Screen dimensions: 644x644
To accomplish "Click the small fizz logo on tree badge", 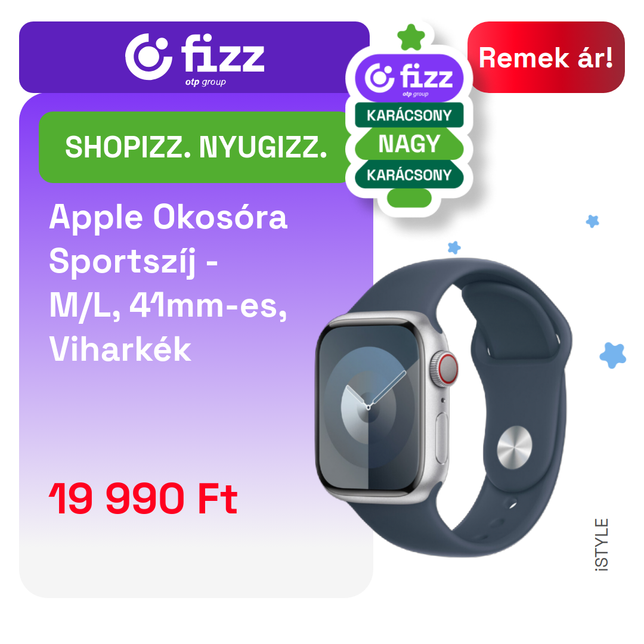I will tap(409, 78).
